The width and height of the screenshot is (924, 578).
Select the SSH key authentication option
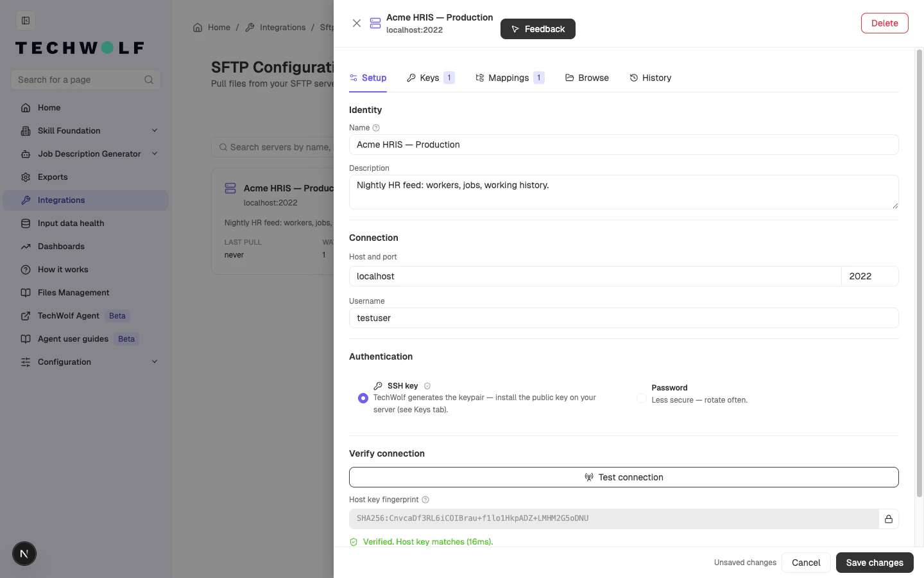click(363, 398)
